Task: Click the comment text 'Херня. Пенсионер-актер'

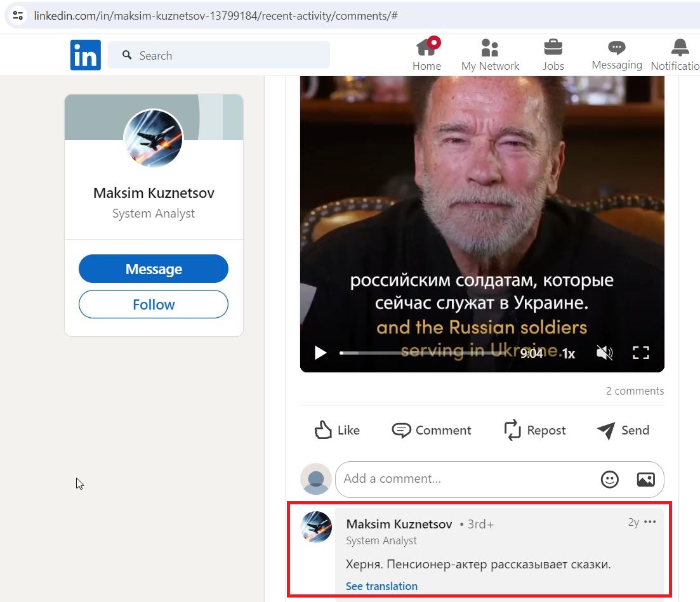Action: (x=416, y=565)
